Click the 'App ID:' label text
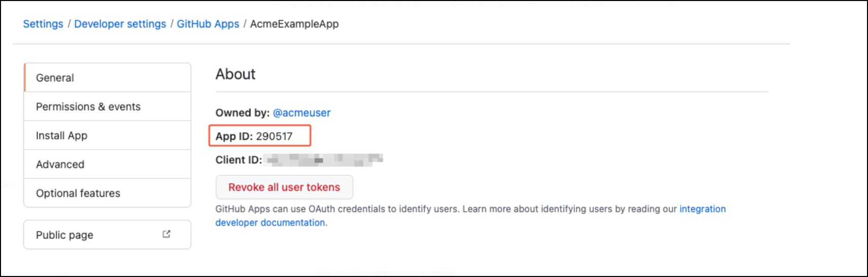 coord(234,136)
